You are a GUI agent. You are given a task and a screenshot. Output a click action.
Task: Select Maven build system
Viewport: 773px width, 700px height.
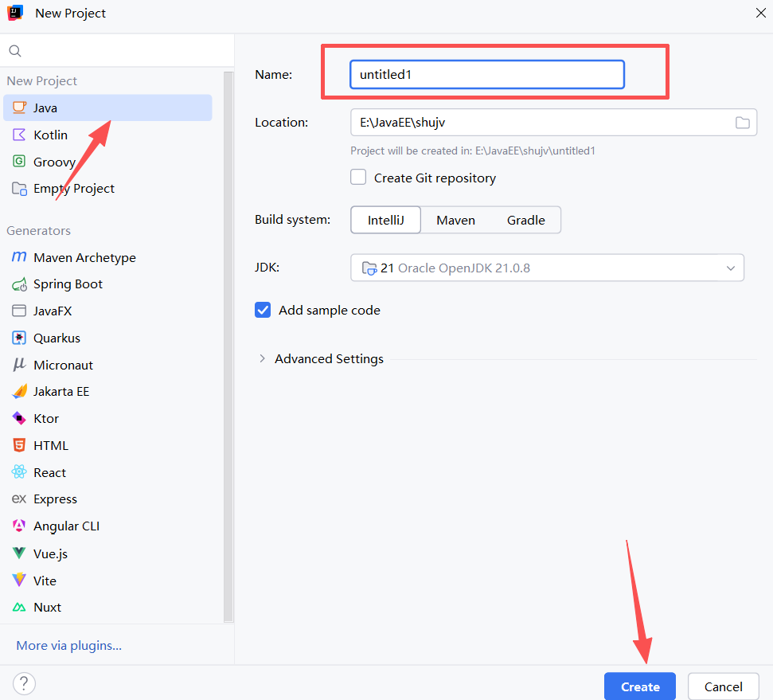(x=455, y=220)
